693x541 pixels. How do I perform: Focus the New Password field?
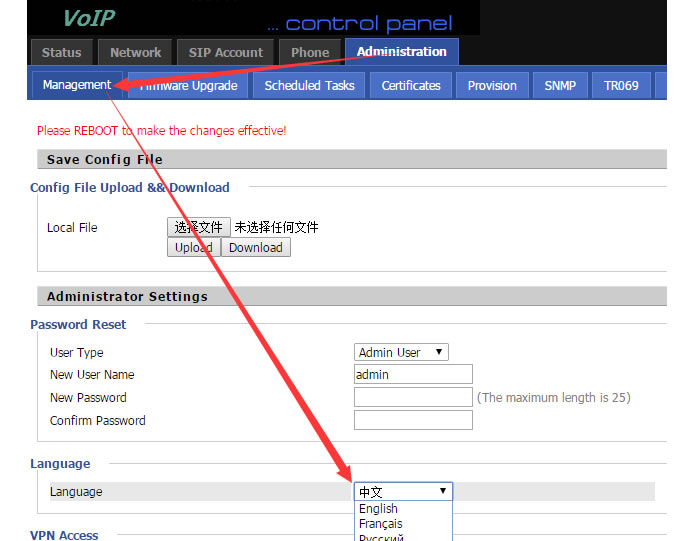pos(413,398)
